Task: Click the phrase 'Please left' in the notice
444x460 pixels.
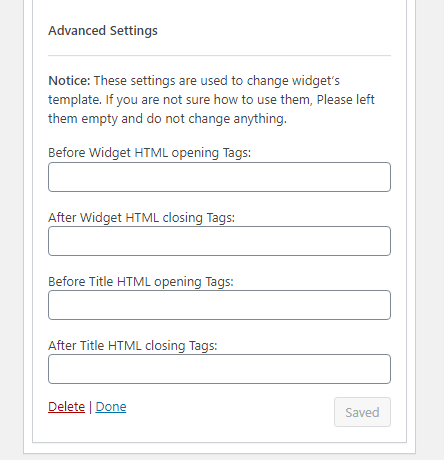Action: click(x=346, y=100)
